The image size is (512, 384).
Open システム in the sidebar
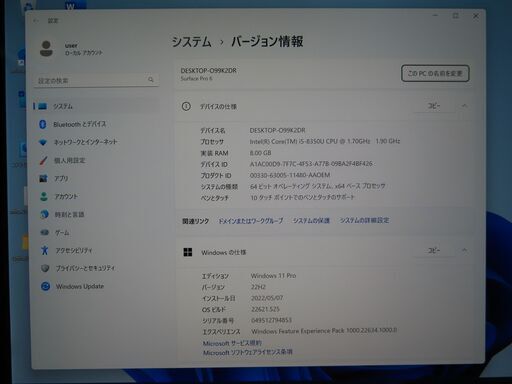tap(96, 106)
